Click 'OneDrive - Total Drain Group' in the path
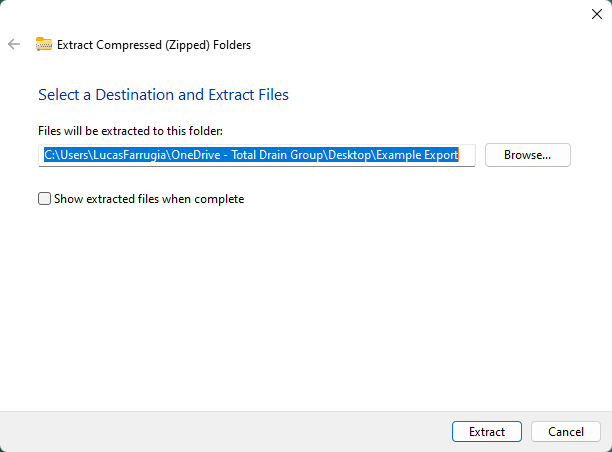Image resolution: width=612 pixels, height=452 pixels. tap(248, 155)
